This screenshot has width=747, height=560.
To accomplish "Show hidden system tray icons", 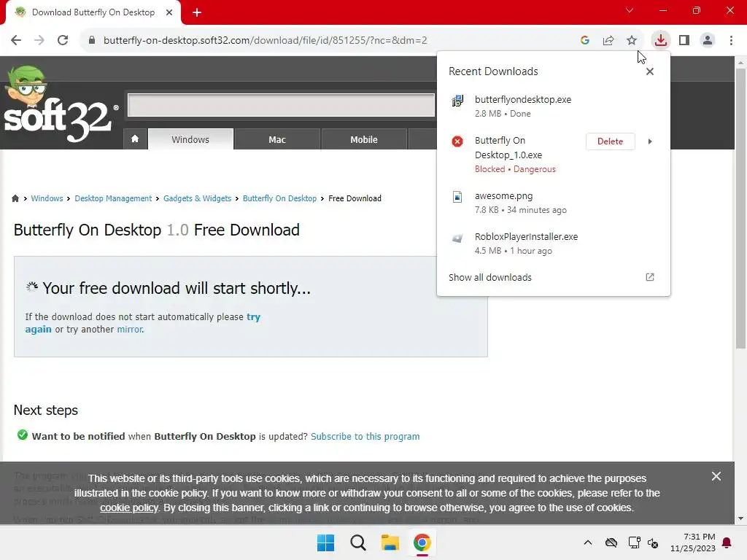I will pyautogui.click(x=588, y=542).
